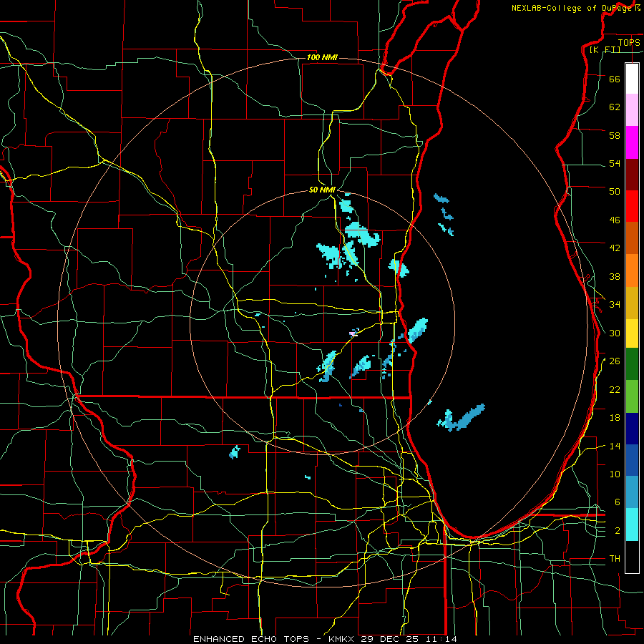This screenshot has height=644, width=644.
Task: Click the 11:14 time in the caption
Action: pos(441,639)
